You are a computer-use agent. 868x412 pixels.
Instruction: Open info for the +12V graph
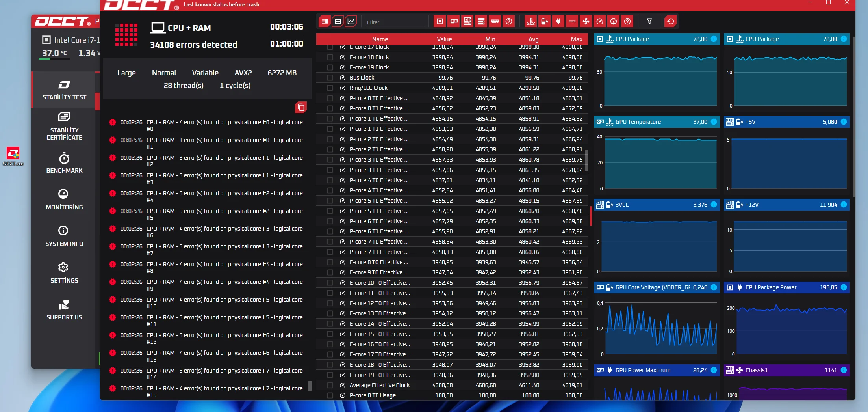844,205
